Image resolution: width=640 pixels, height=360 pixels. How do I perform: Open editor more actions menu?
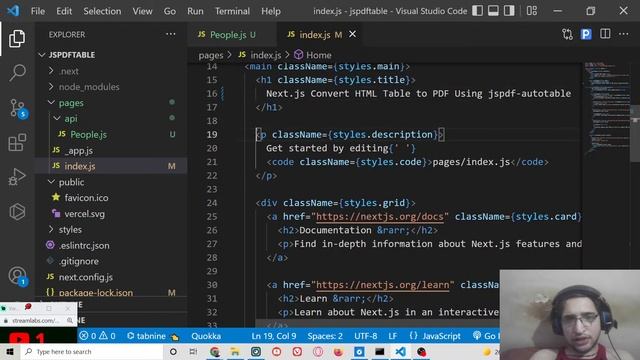tap(624, 34)
